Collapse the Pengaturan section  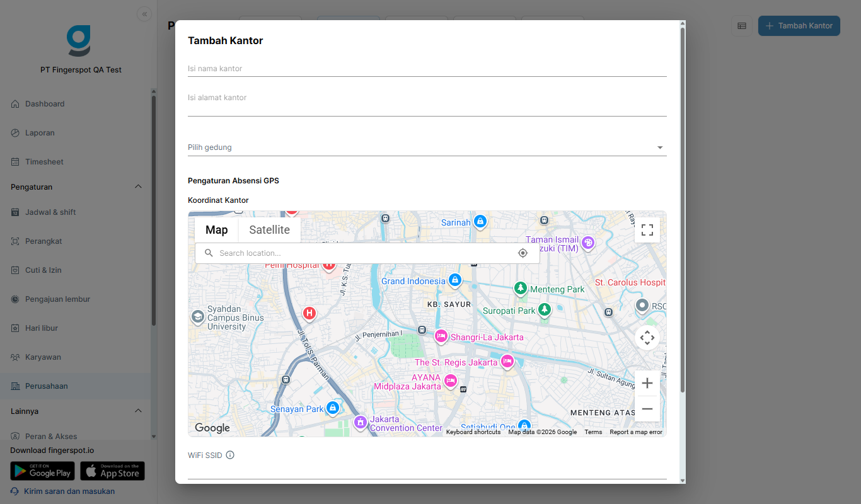139,187
